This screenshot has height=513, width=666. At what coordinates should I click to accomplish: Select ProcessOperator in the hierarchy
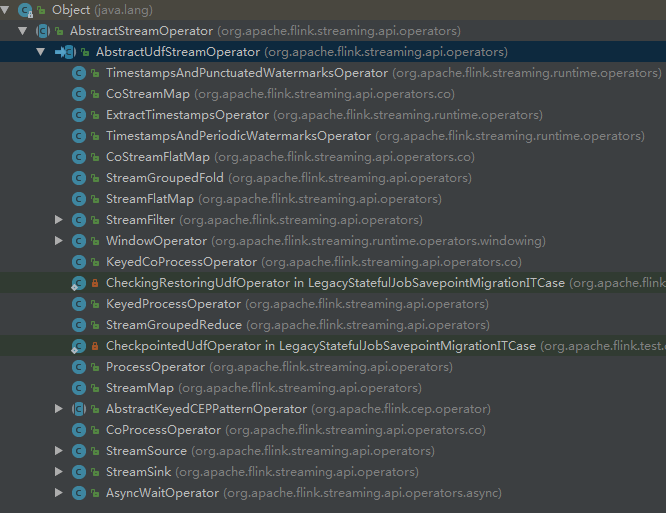tap(155, 366)
